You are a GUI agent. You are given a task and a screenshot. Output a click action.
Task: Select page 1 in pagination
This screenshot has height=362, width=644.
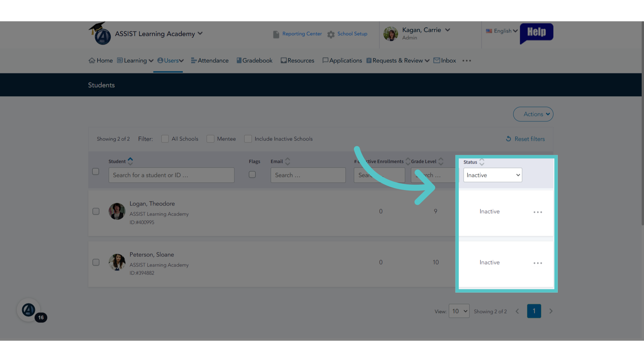tap(534, 311)
